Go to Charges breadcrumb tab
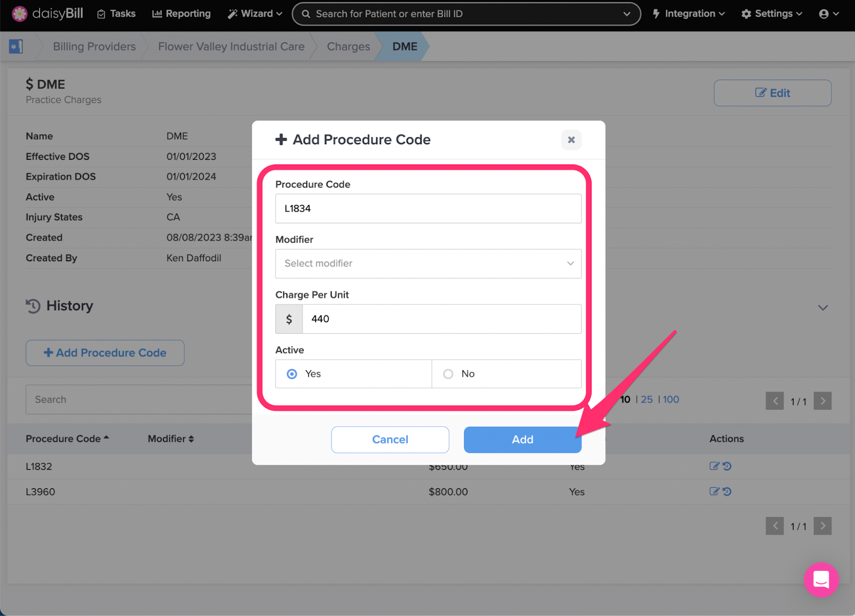This screenshot has width=855, height=616. click(348, 46)
